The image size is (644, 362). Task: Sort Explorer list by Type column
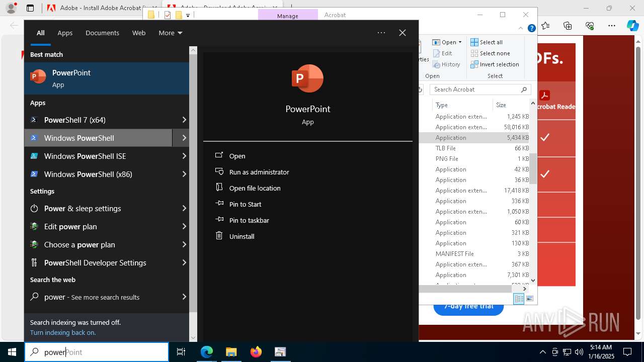point(463,105)
